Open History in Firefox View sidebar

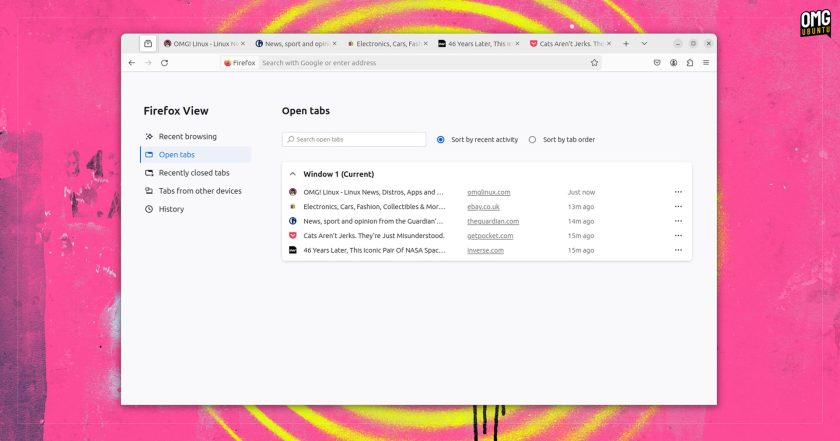pos(195,209)
